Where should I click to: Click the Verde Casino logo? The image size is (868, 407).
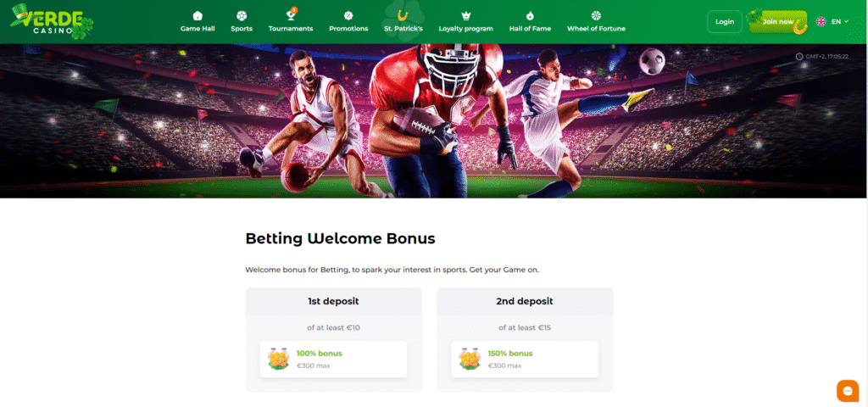coord(52,21)
